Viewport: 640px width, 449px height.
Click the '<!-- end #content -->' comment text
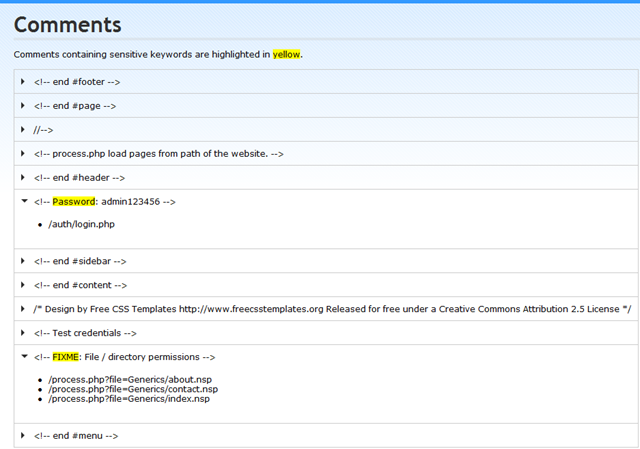click(x=80, y=285)
